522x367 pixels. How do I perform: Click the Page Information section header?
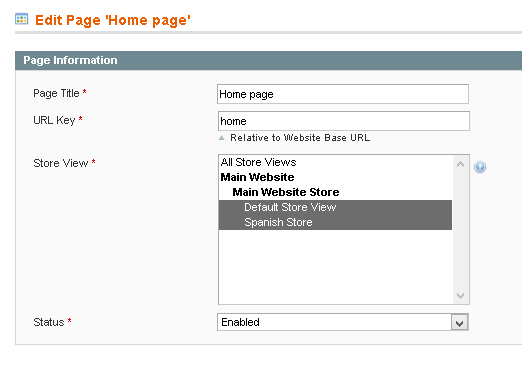click(268, 60)
